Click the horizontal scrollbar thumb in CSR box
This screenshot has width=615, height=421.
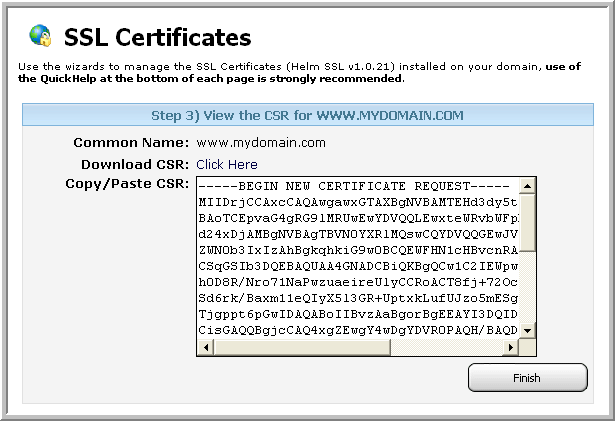[302, 347]
